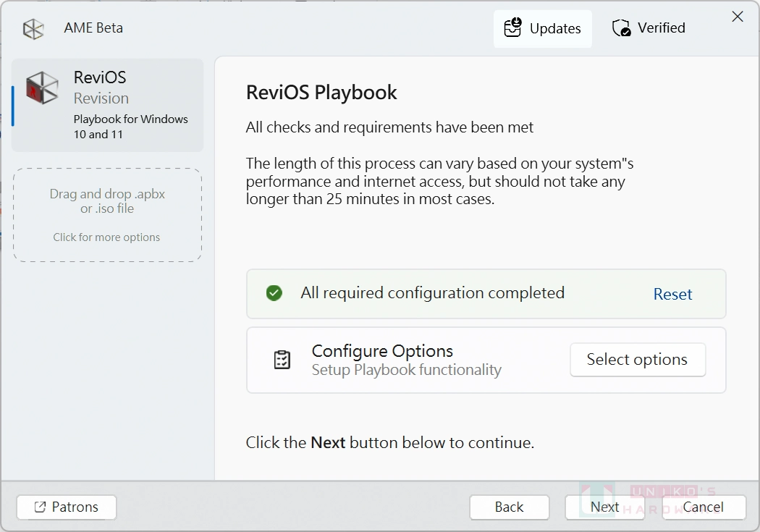The width and height of the screenshot is (760, 532).
Task: Reset the required configuration
Action: (x=672, y=294)
